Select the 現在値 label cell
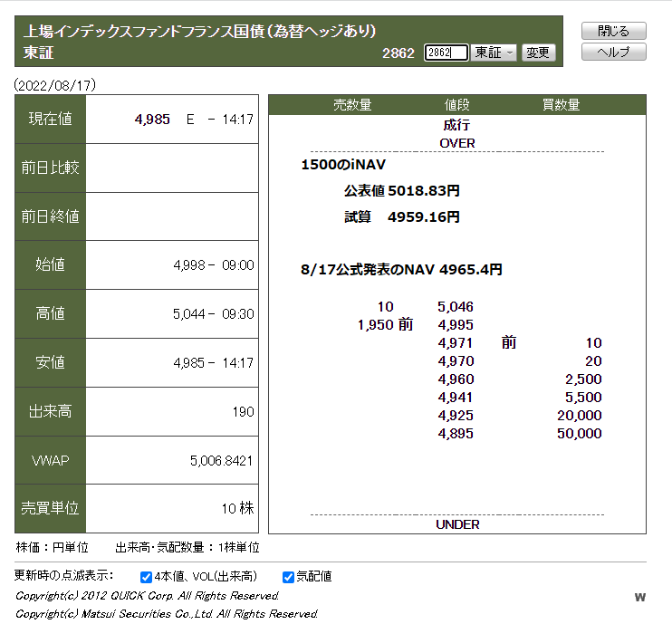 (x=51, y=120)
